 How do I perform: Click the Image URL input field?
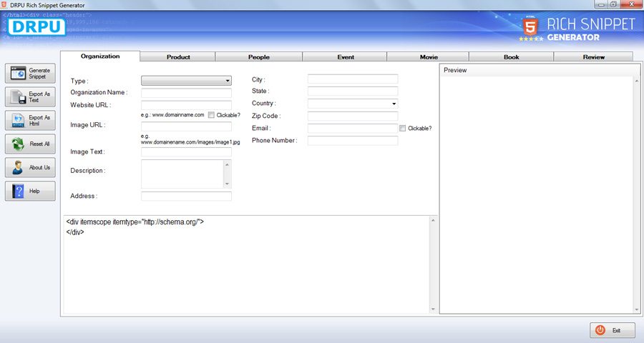186,126
